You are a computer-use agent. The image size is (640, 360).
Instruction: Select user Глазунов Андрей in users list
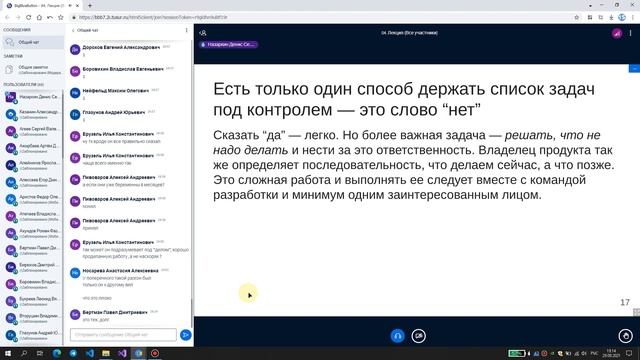click(x=33, y=335)
